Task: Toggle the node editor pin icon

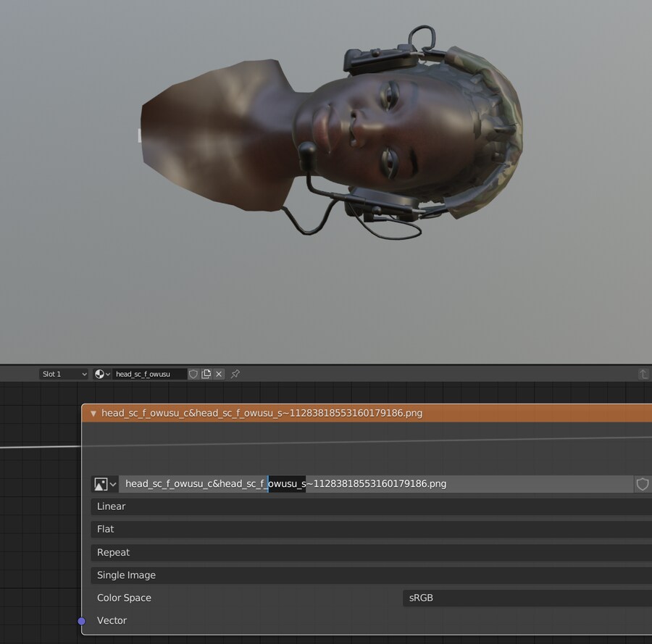Action: 235,374
